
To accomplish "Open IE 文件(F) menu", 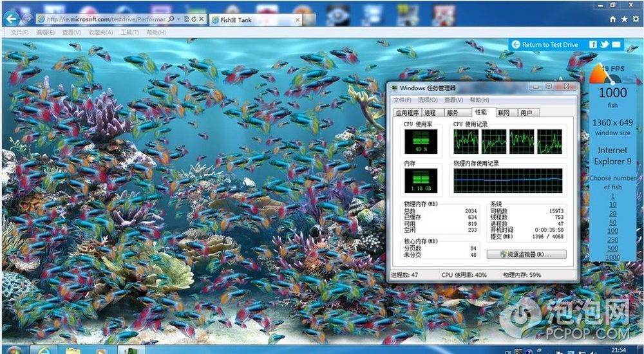I will point(20,32).
